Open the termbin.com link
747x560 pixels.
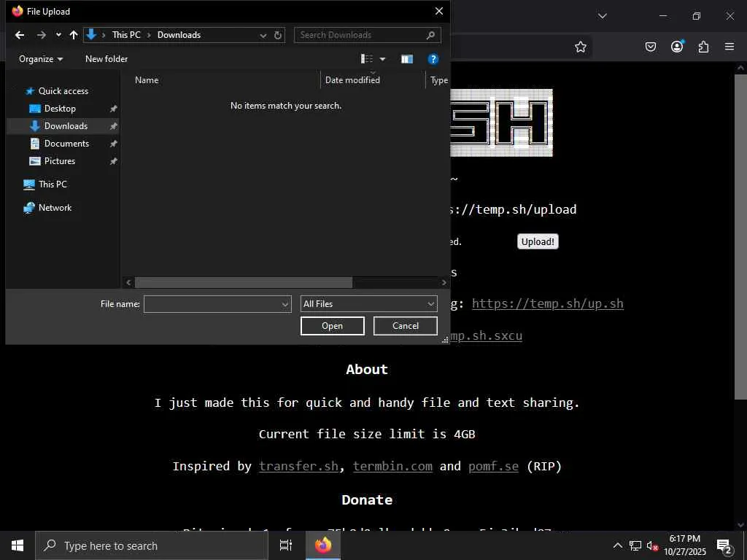392,466
